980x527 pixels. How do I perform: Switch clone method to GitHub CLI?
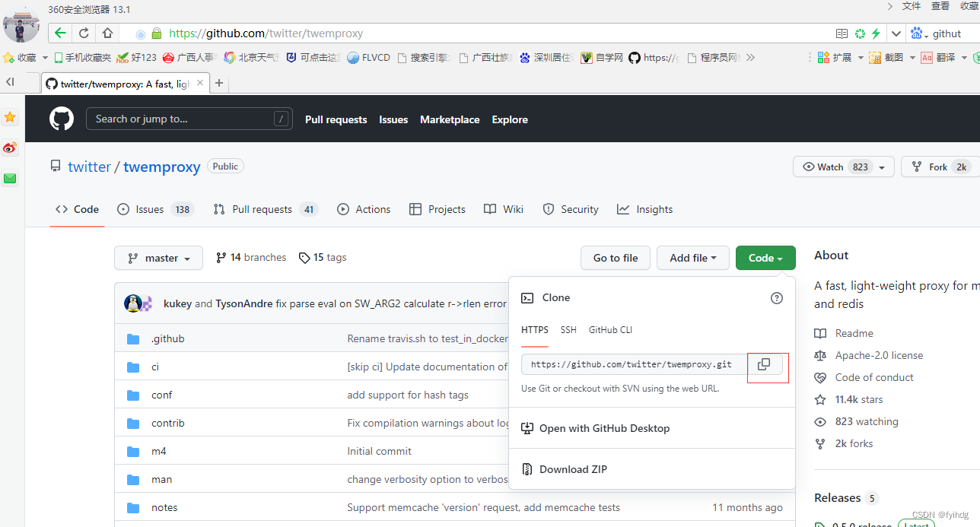[610, 329]
